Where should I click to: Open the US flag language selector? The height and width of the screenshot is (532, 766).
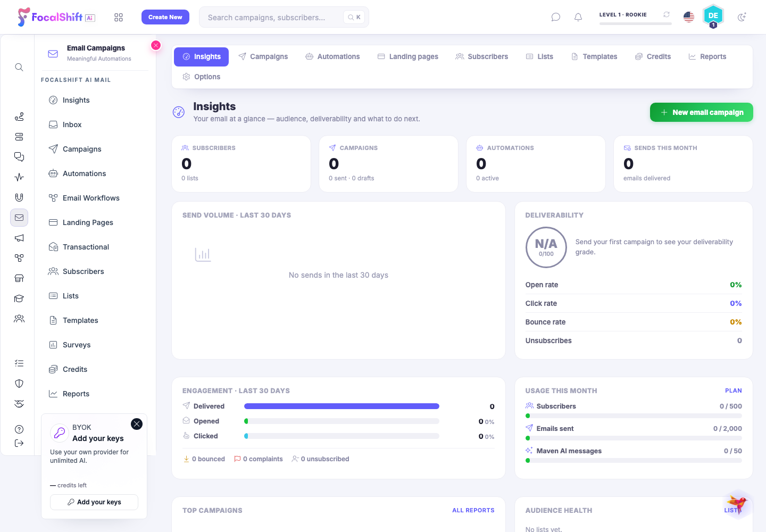pyautogui.click(x=689, y=17)
